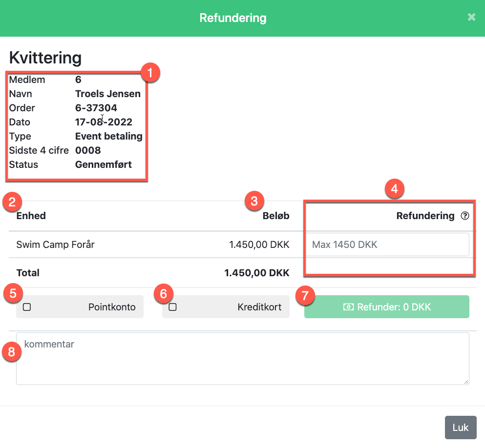
Task: Click the Enhed column header
Action: [x=31, y=216]
